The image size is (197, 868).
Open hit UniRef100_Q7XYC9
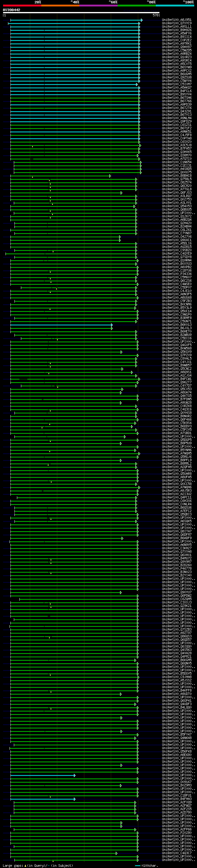coord(177,23)
